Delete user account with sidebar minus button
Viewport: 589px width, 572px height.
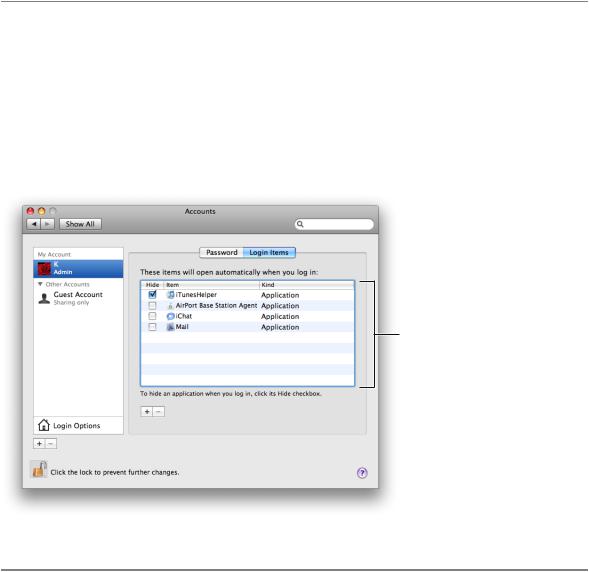51,444
